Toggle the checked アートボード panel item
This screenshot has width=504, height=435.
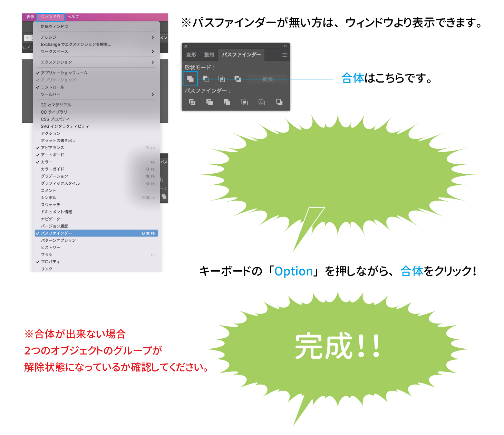click(96, 155)
